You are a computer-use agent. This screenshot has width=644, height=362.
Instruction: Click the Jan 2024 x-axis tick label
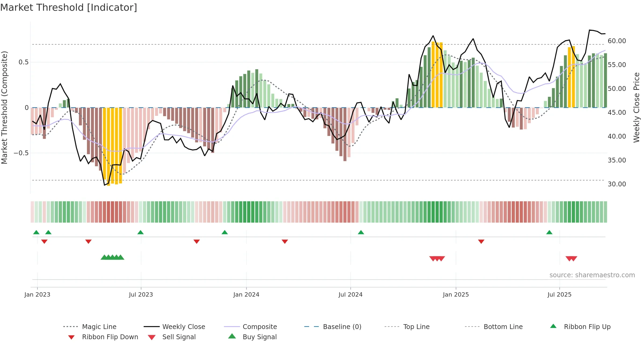[246, 295]
